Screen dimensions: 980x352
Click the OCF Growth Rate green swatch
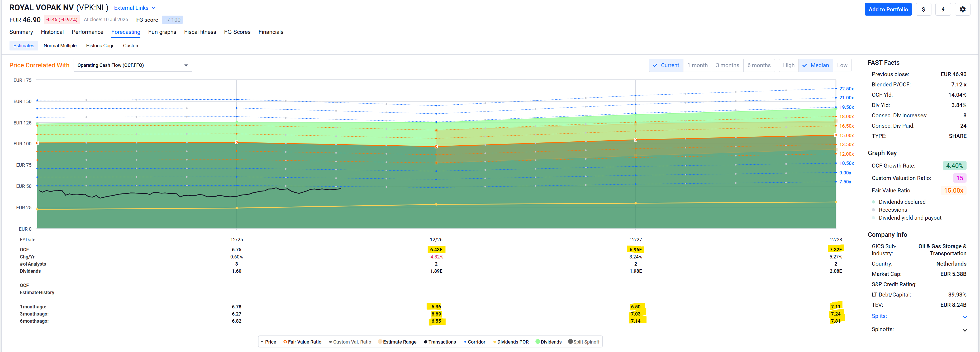954,166
